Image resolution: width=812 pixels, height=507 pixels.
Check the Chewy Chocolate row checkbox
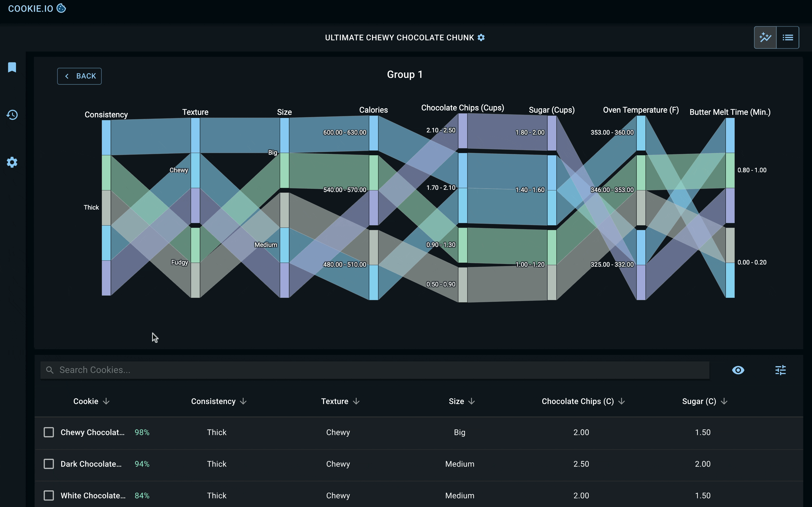pyautogui.click(x=49, y=432)
